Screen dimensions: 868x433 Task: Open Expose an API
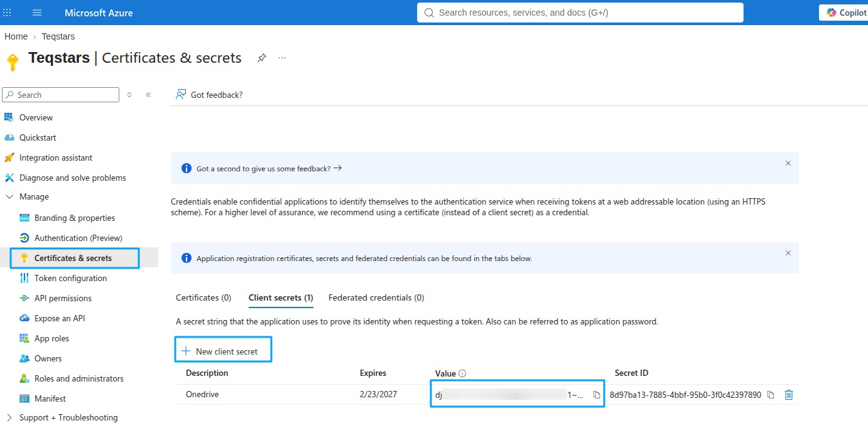(60, 318)
